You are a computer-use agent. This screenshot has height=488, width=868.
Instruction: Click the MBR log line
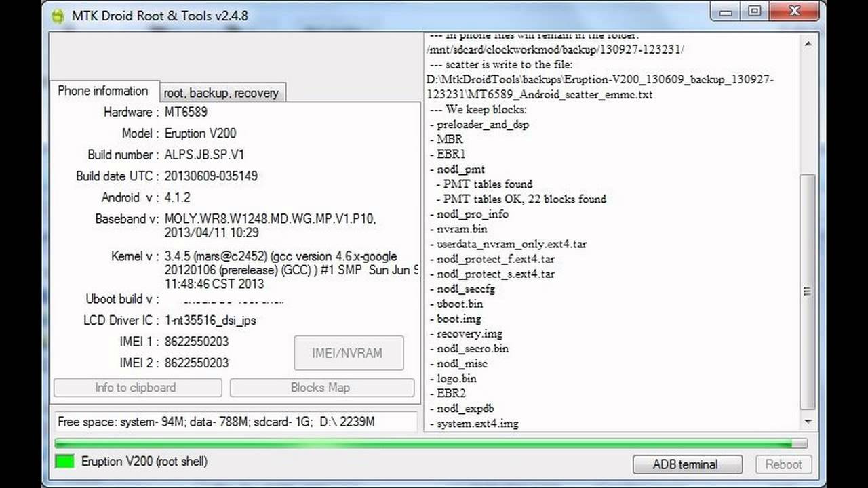click(x=446, y=140)
